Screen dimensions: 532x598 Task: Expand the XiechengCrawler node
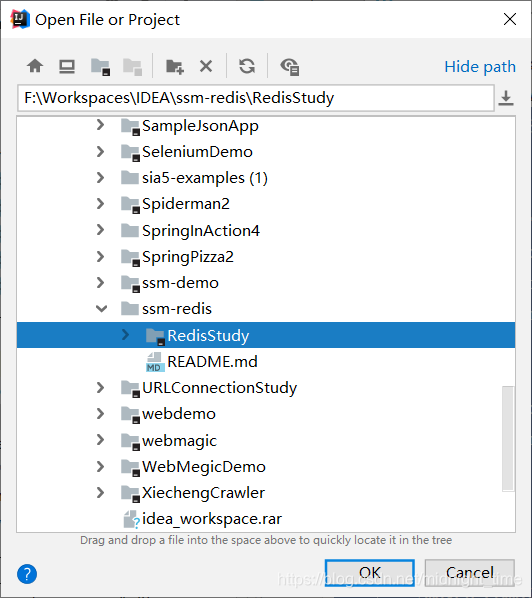100,492
